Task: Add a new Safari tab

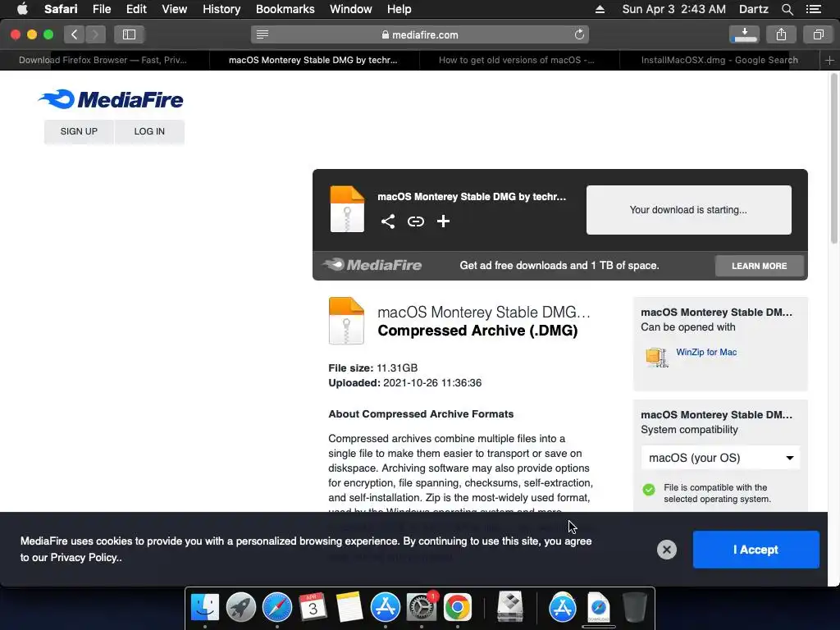Action: (x=829, y=60)
